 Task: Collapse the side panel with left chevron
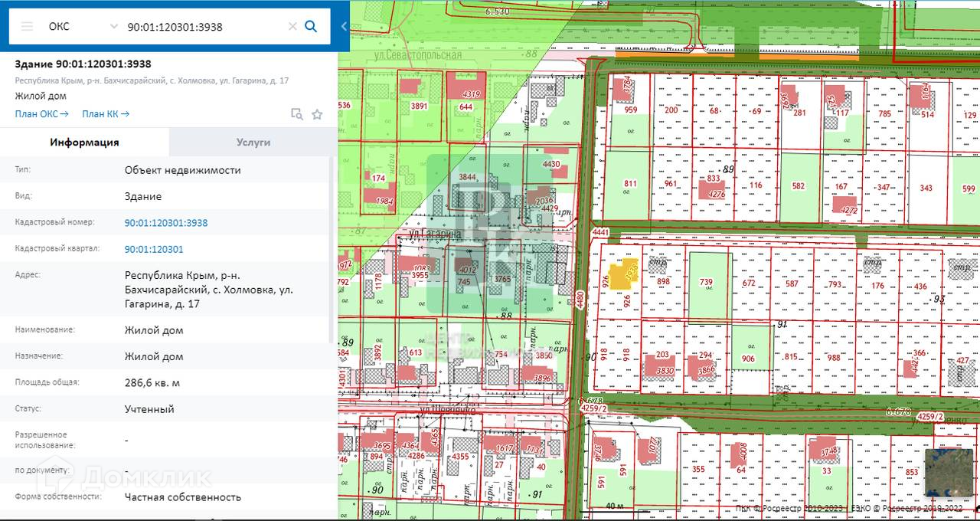click(344, 26)
